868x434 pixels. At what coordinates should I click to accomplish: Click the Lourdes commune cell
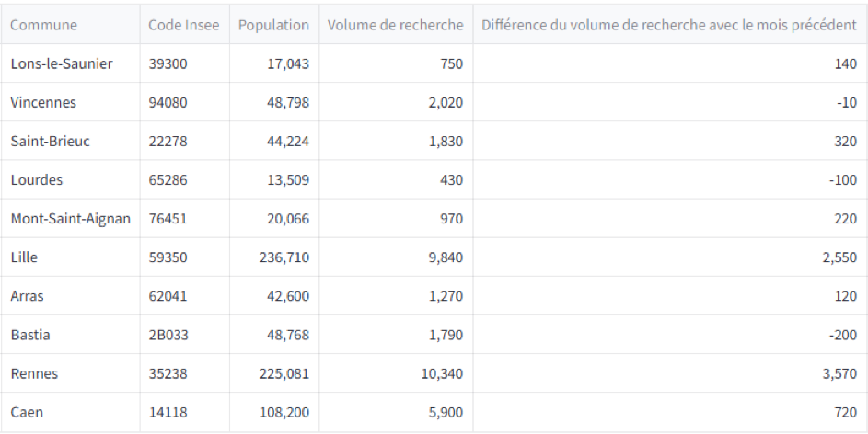37,180
